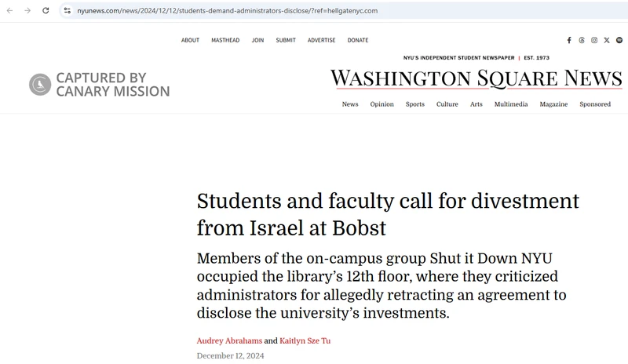Go to the Sports section
Image resolution: width=628 pixels, height=364 pixels.
tap(415, 104)
